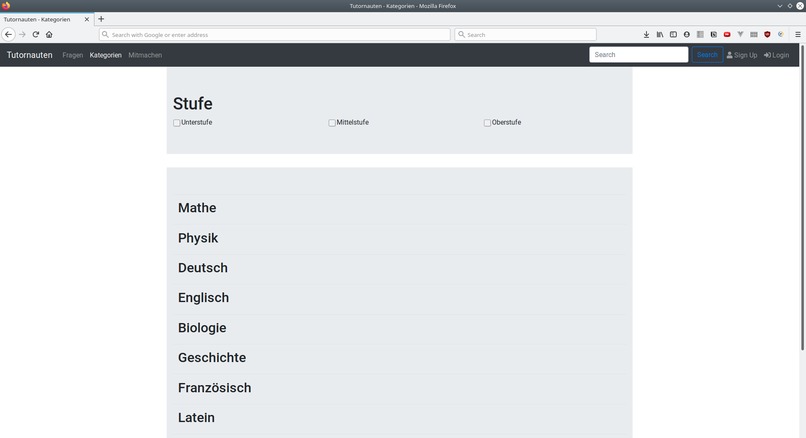Focus the site Search input field
Viewport: 806px width, 438px height.
pyautogui.click(x=638, y=54)
